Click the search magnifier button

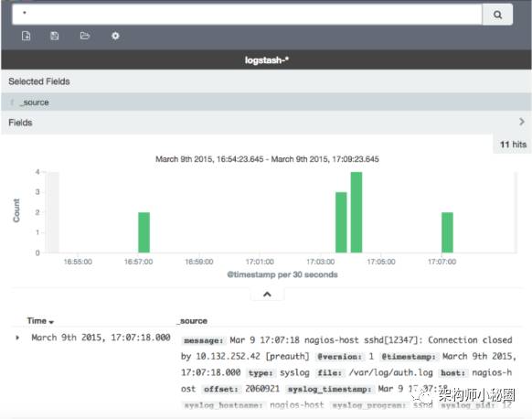pyautogui.click(x=497, y=15)
